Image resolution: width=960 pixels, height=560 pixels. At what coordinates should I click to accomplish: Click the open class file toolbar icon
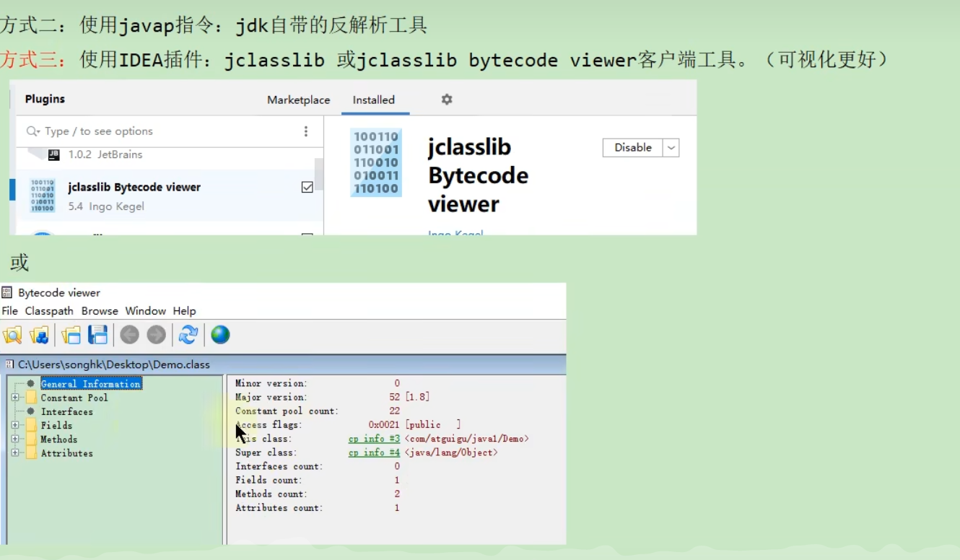(x=12, y=335)
